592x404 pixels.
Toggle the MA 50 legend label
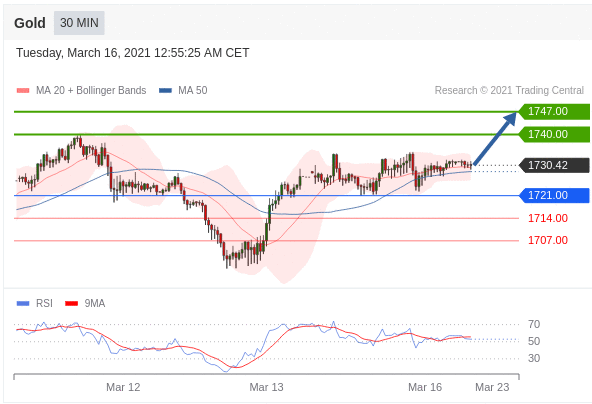[x=193, y=90]
